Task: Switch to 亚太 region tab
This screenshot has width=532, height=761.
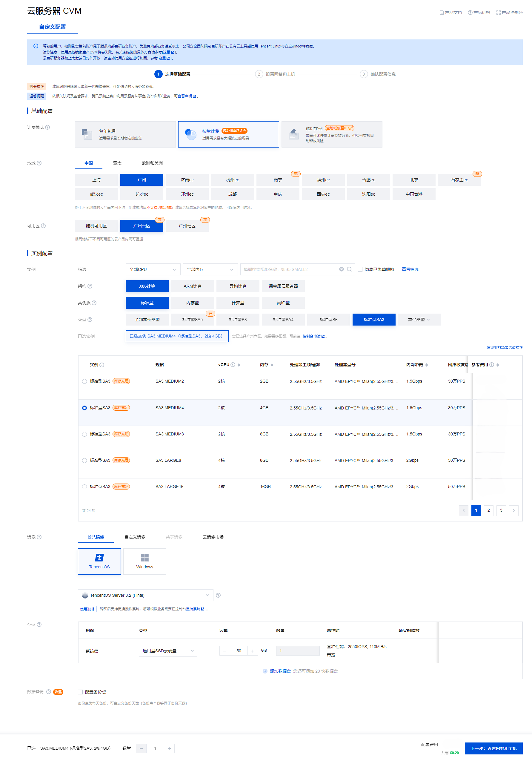Action: pyautogui.click(x=117, y=163)
